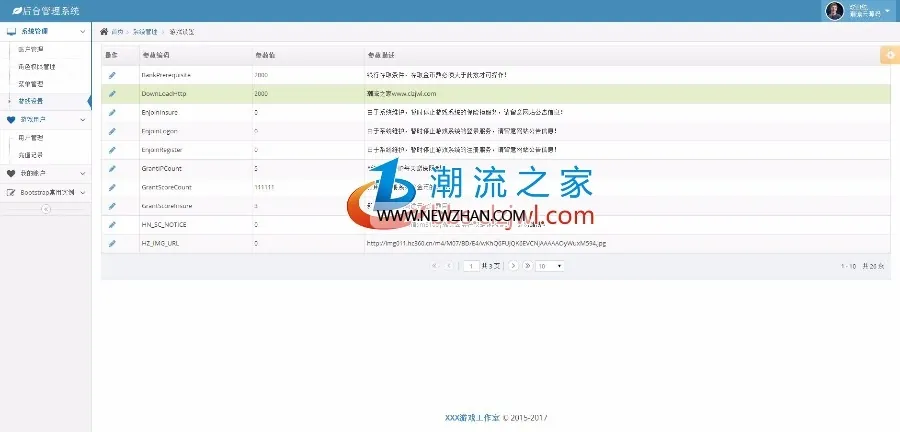This screenshot has height=432, width=900.
Task: Edit the GrantIPCount parameter row
Action: point(112,169)
